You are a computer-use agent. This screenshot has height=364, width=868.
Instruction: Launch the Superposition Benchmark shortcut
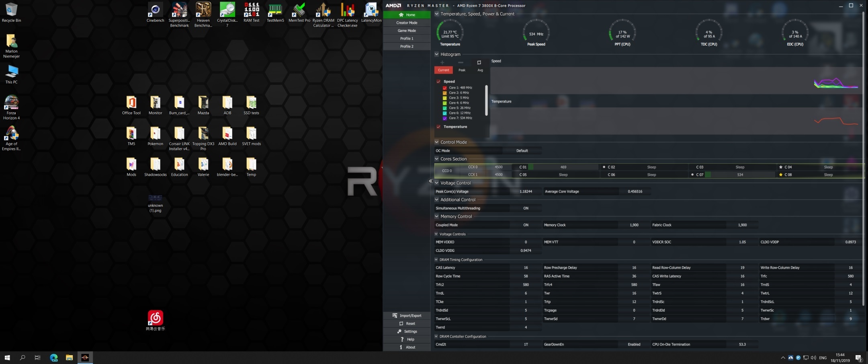click(179, 15)
